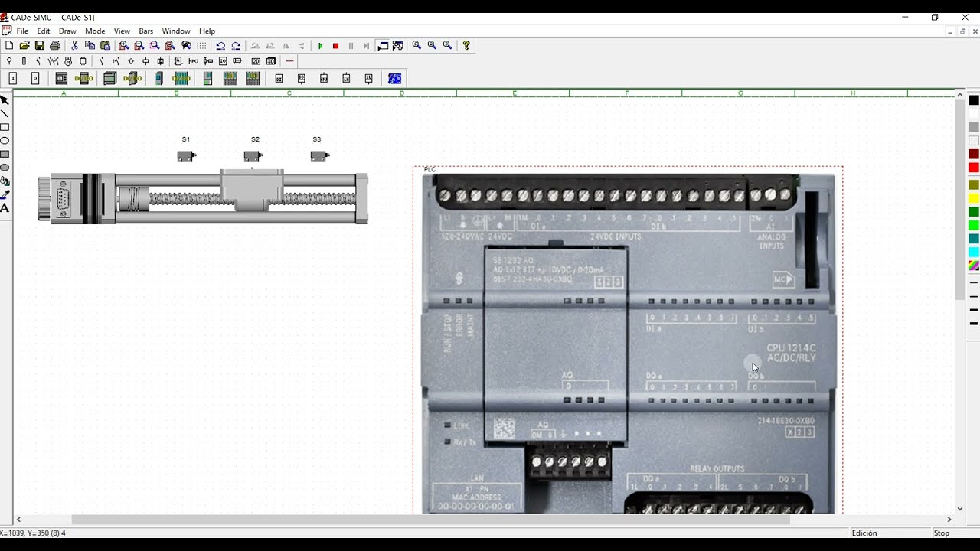
Task: Open the Mode menu
Action: click(x=95, y=31)
